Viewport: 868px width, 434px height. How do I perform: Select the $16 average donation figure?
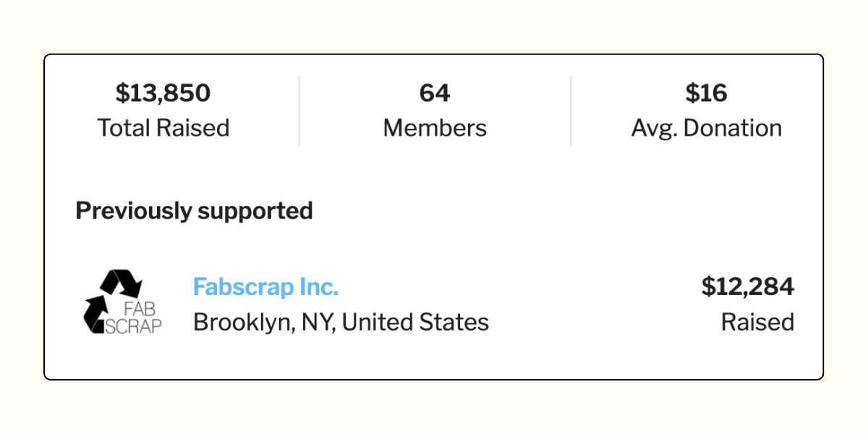point(706,93)
